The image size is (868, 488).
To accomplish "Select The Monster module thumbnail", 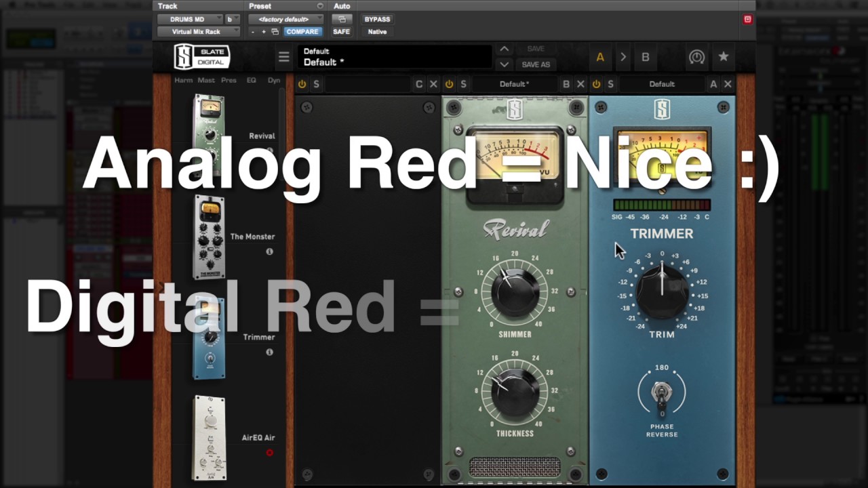I will 210,237.
